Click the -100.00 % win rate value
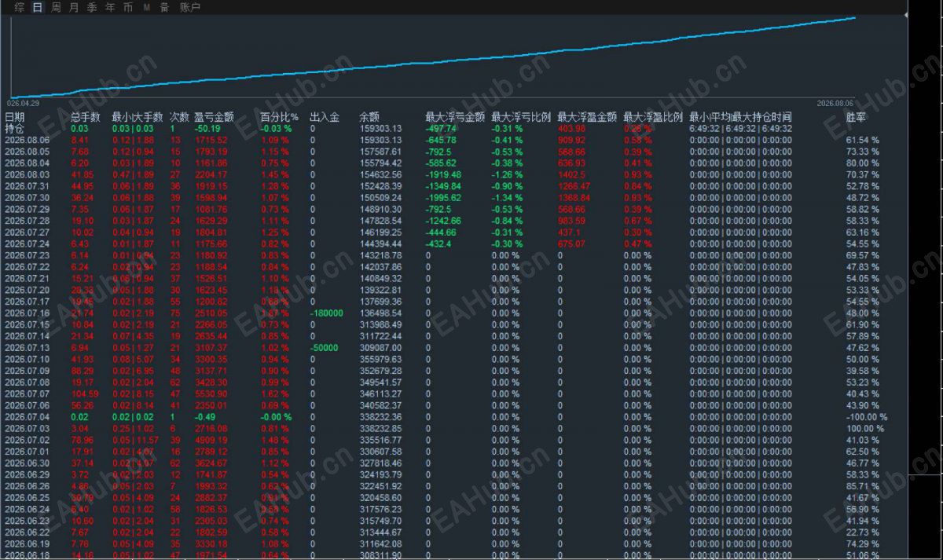The image size is (943, 560). pos(867,417)
